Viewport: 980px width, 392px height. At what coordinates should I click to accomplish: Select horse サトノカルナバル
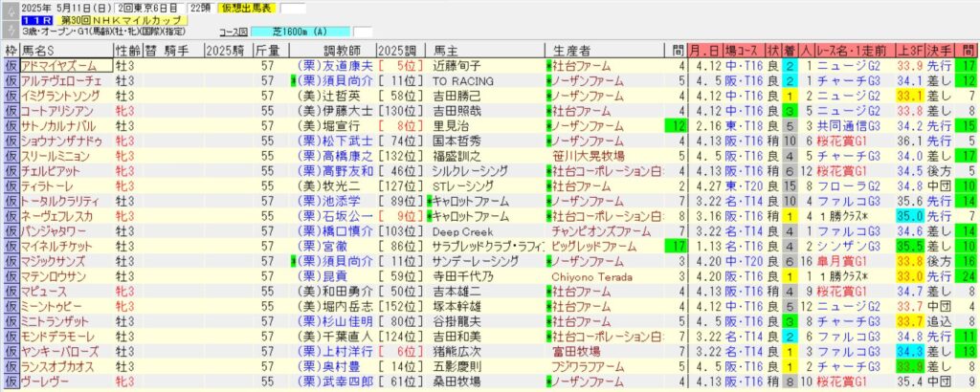click(58, 126)
